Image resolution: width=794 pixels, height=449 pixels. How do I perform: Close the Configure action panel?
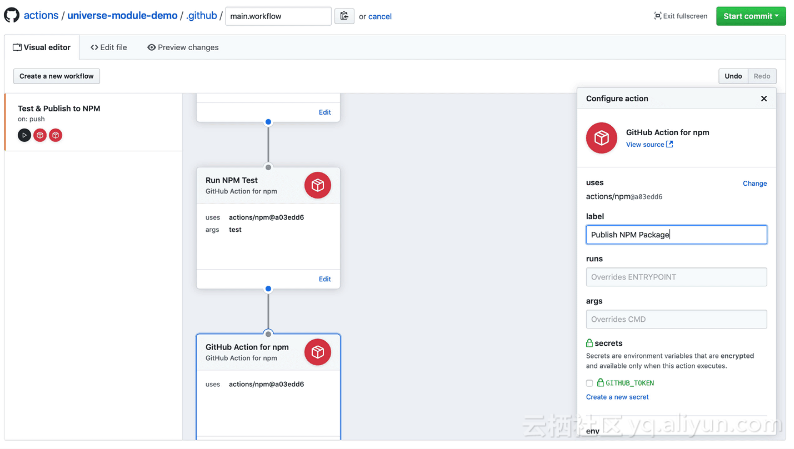point(764,99)
